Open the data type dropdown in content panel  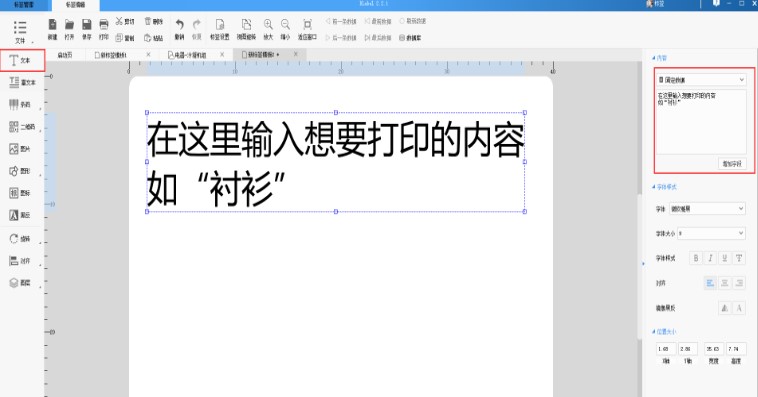tap(701, 80)
